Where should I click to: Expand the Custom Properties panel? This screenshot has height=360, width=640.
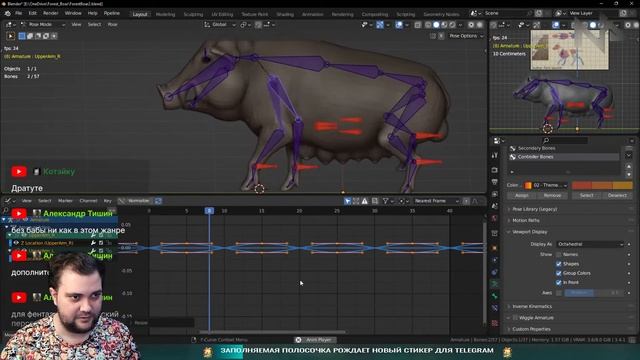[531, 329]
